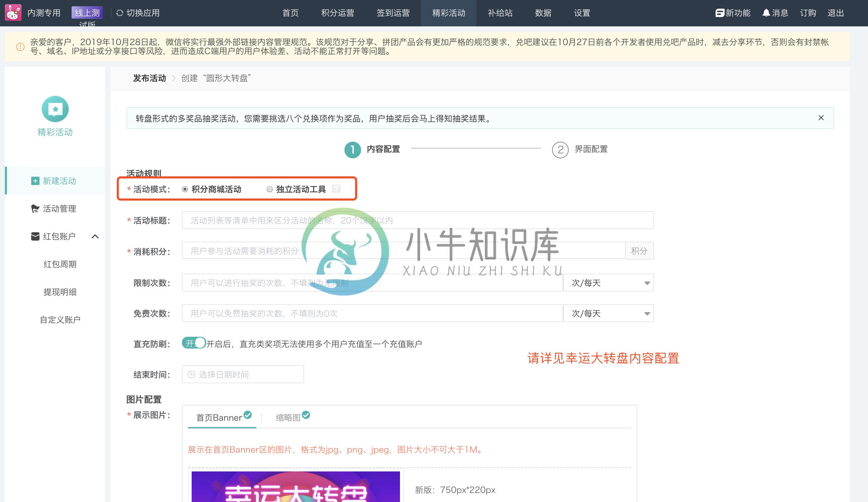This screenshot has height=502, width=868.
Task: Click 订购 link in header
Action: pyautogui.click(x=808, y=13)
